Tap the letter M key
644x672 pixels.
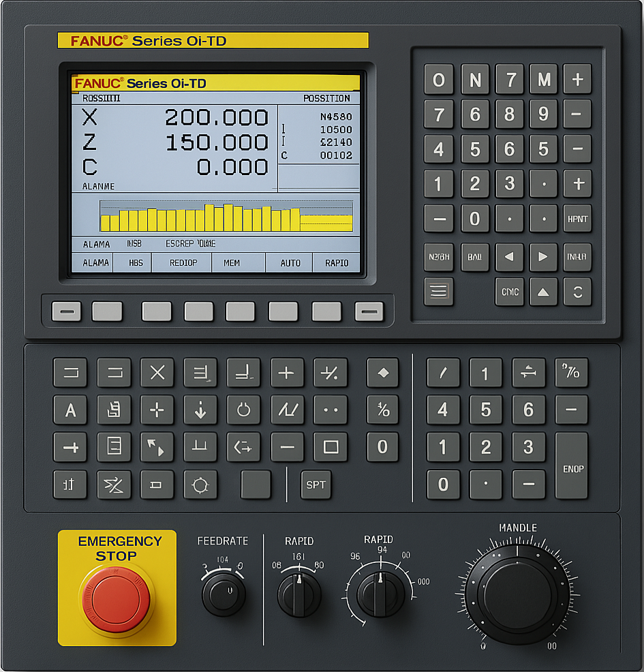(543, 79)
